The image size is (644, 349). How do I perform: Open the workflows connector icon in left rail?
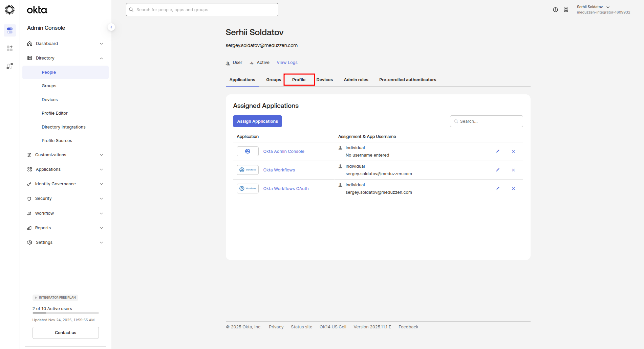click(x=10, y=66)
